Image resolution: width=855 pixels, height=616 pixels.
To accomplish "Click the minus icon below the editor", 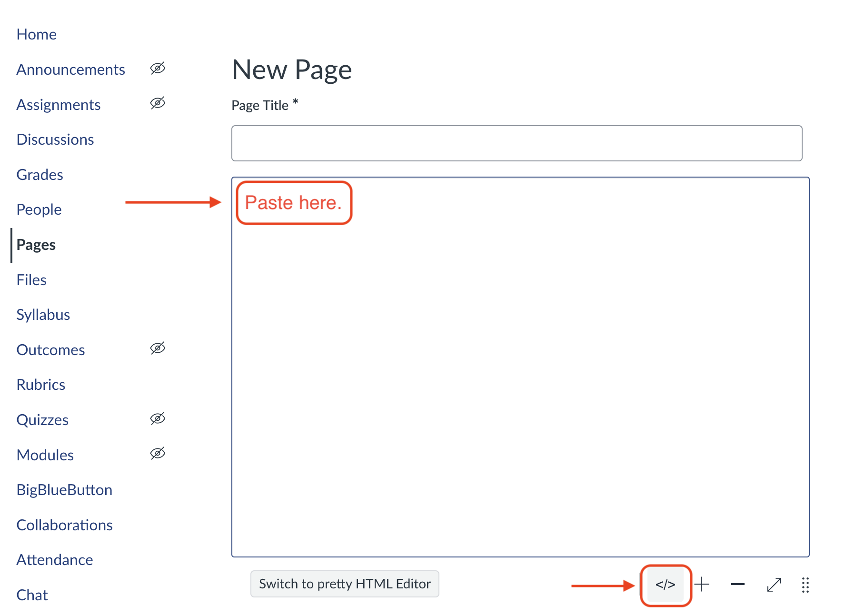I will pos(737,584).
